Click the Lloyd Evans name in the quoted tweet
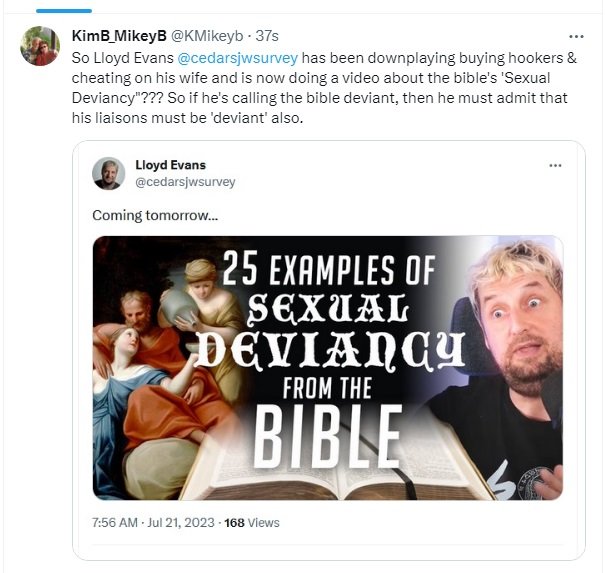Screen dimensions: 605x573 (x=170, y=165)
